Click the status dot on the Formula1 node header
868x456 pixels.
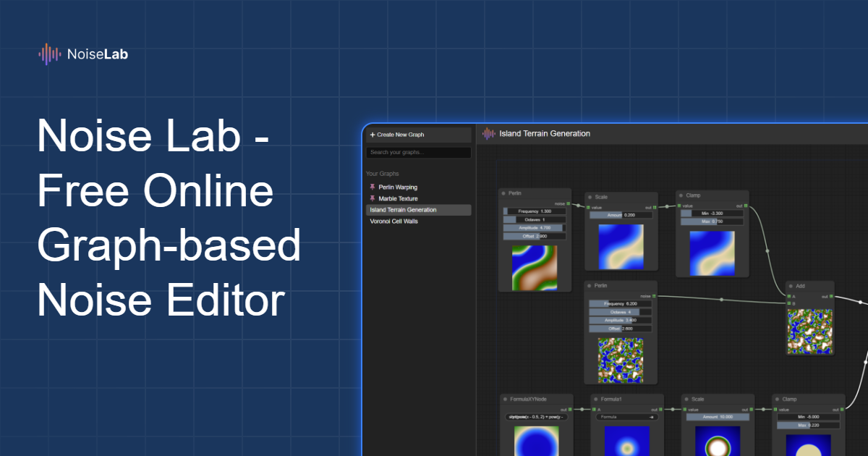pyautogui.click(x=595, y=399)
